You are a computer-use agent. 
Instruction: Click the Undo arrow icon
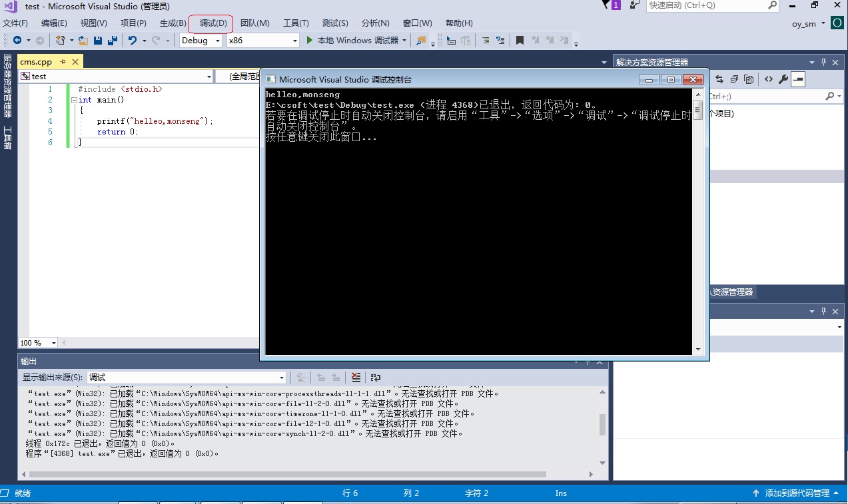point(132,41)
